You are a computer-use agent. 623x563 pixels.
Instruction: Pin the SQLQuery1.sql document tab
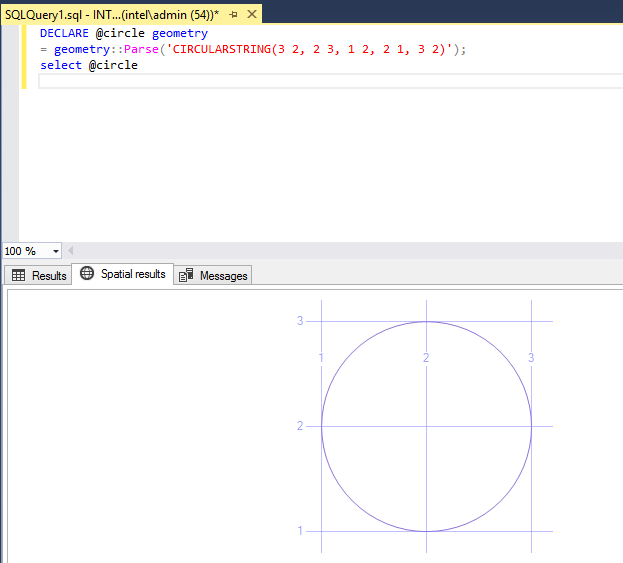[x=233, y=15]
